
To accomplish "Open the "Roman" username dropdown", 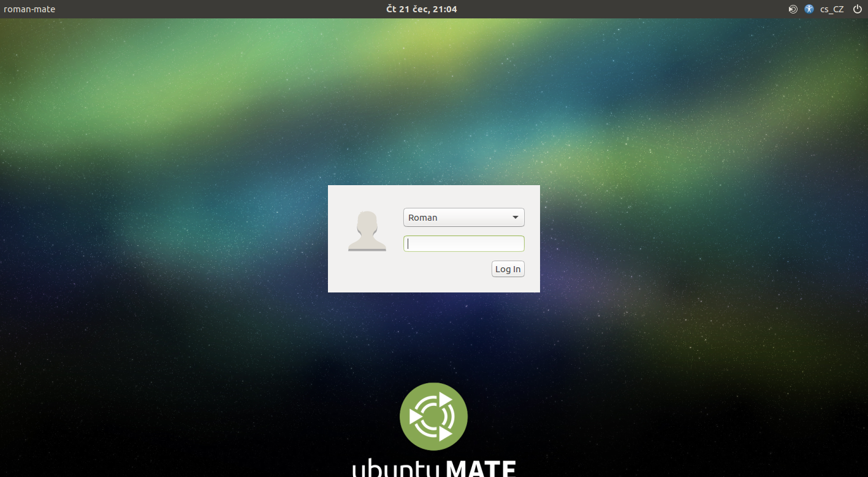I will [463, 217].
